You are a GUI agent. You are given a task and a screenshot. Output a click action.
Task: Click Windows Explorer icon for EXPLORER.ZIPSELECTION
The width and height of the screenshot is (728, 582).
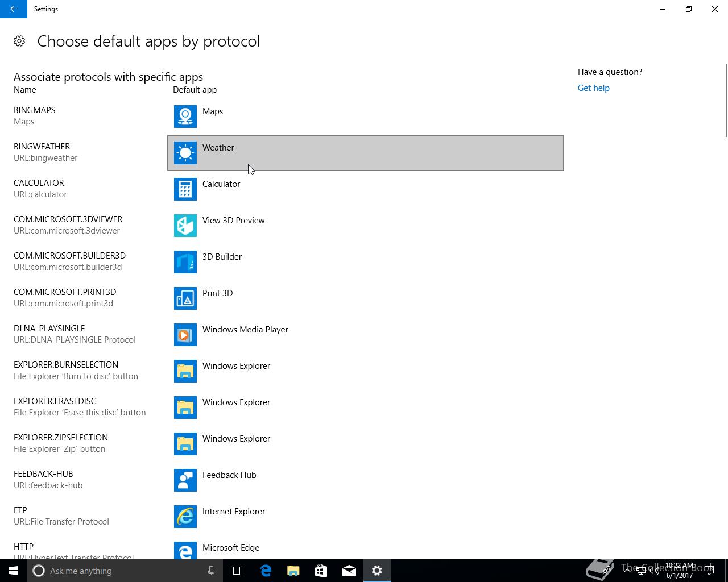pos(185,444)
